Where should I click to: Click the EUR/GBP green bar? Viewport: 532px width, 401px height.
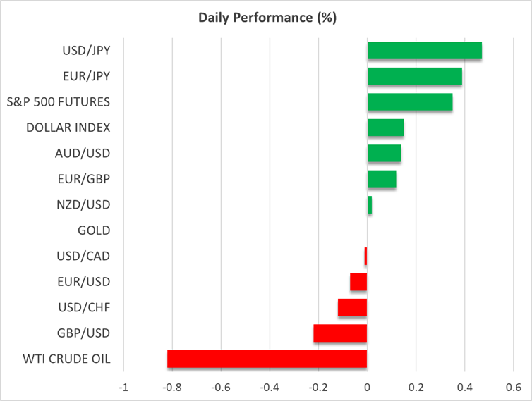point(381,179)
